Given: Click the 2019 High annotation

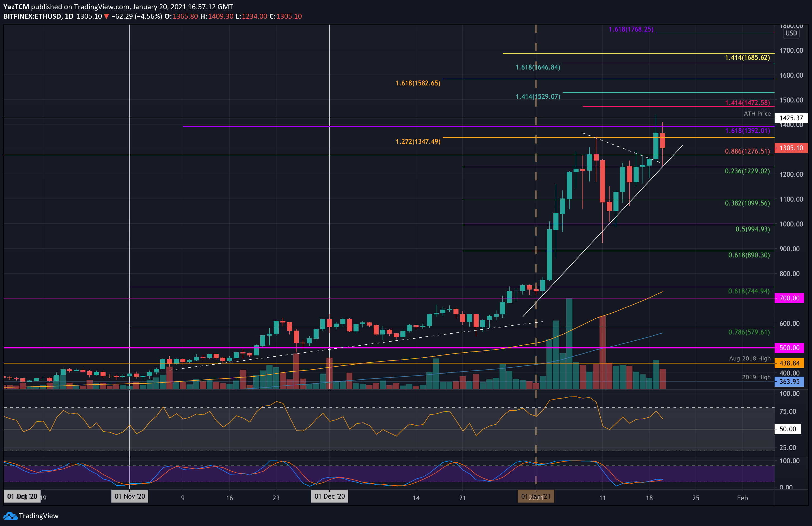Looking at the screenshot, I should click(756, 377).
